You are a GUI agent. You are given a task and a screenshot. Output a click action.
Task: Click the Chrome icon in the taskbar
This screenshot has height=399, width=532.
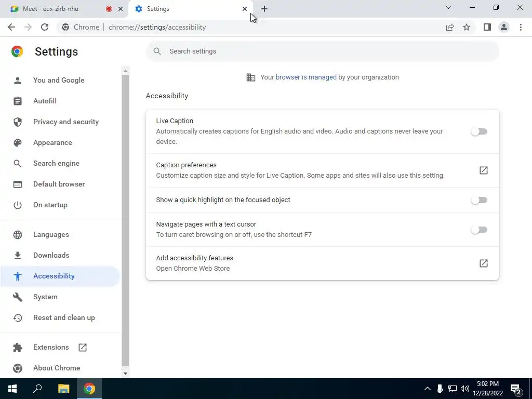click(x=89, y=389)
